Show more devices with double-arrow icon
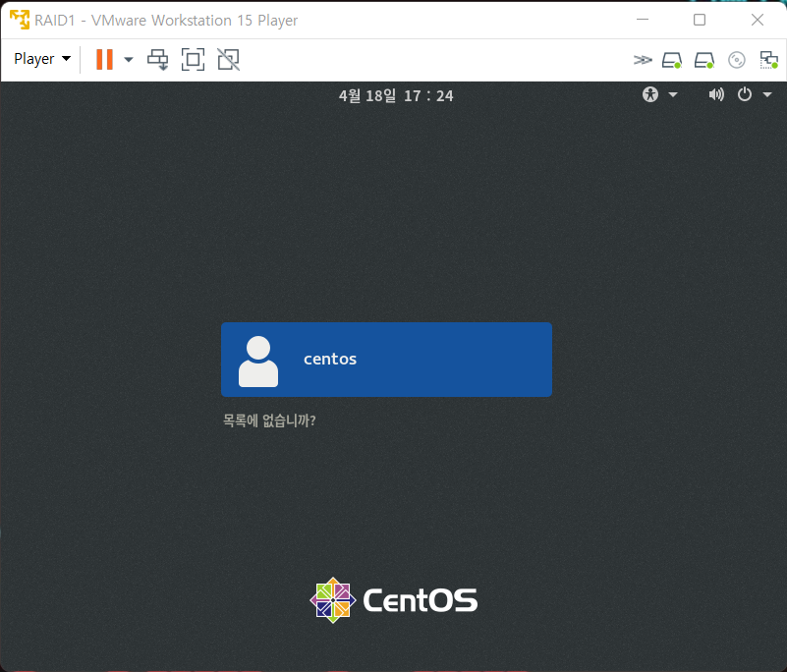 pos(643,60)
